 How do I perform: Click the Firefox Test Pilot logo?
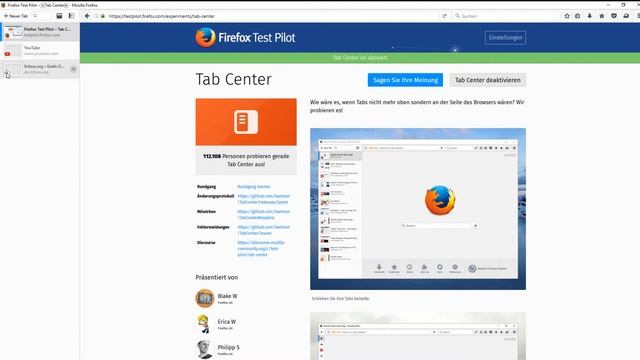pyautogui.click(x=245, y=38)
